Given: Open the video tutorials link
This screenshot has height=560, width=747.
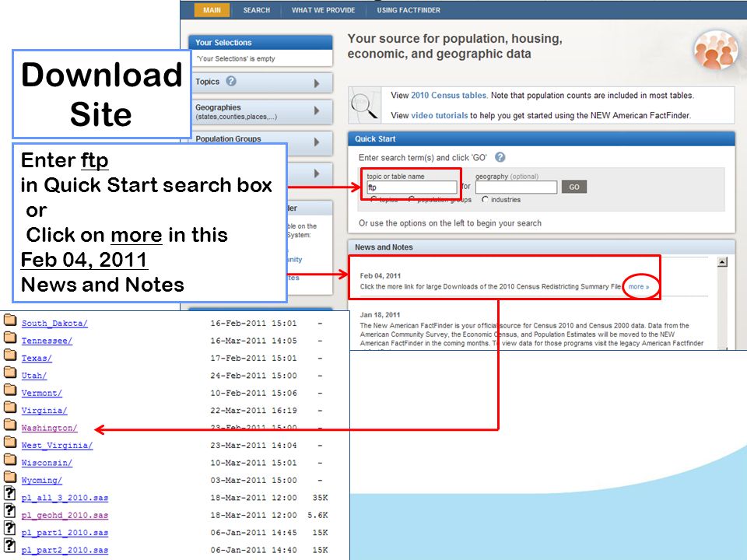Looking at the screenshot, I should pos(439,115).
